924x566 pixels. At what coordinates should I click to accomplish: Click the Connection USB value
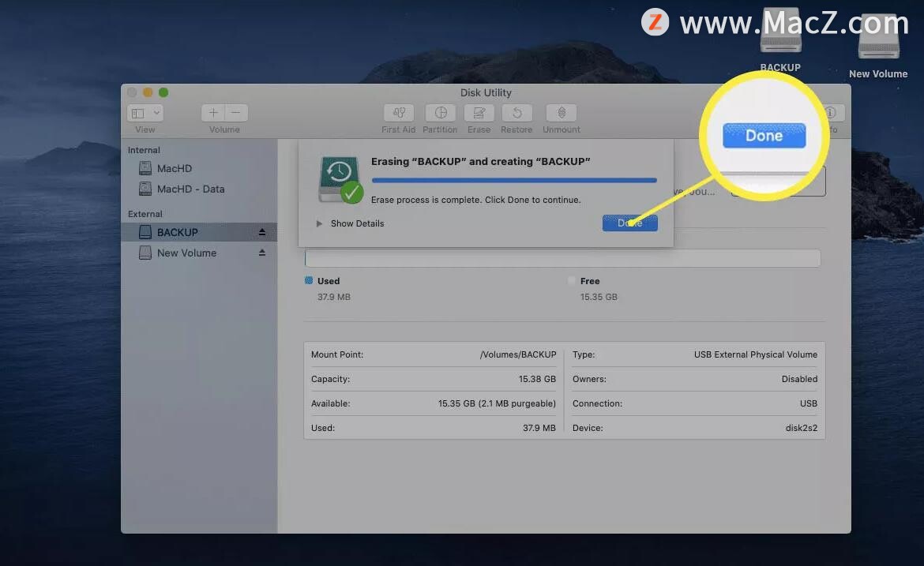[x=809, y=403]
